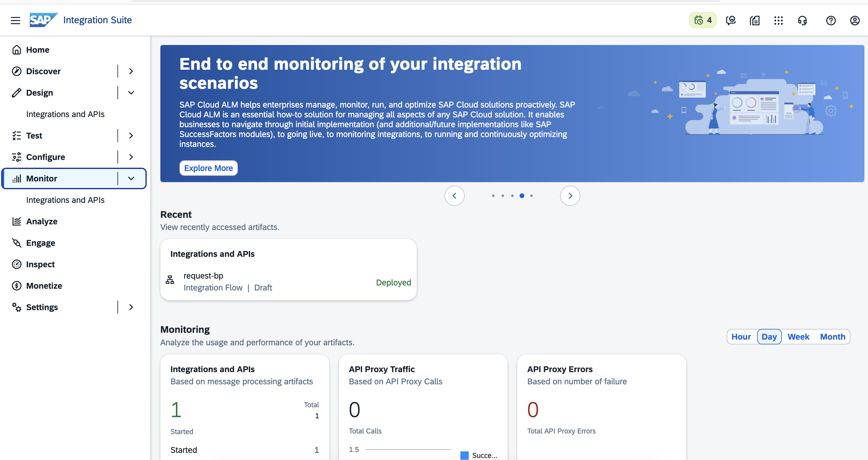Click the Test checklist icon
This screenshot has width=868, height=460.
[x=16, y=136]
